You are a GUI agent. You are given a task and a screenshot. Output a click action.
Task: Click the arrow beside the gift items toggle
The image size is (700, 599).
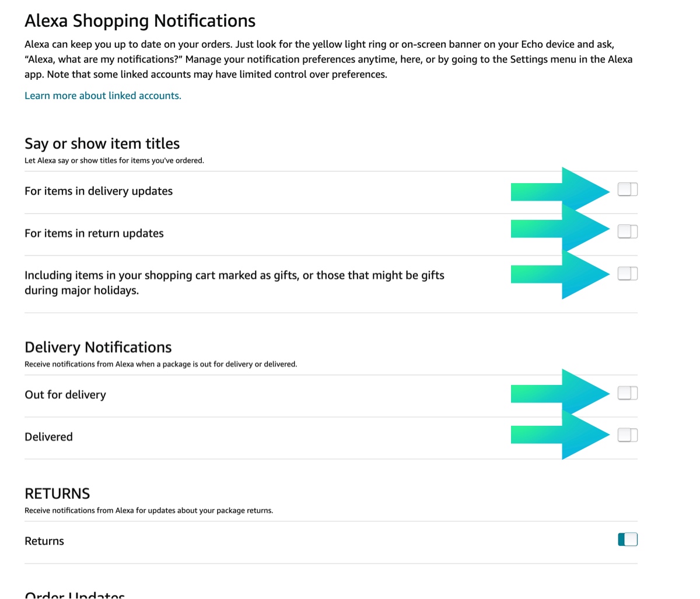pos(560,274)
